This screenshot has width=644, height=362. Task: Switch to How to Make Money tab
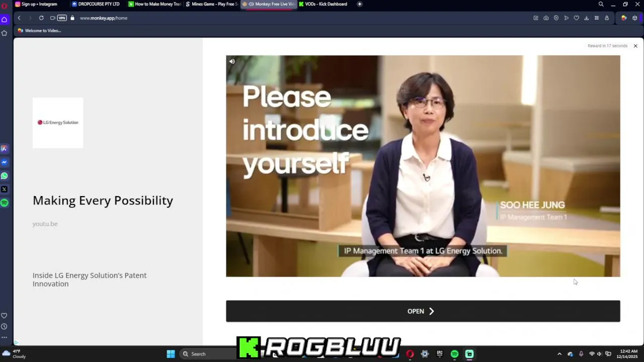tap(154, 4)
